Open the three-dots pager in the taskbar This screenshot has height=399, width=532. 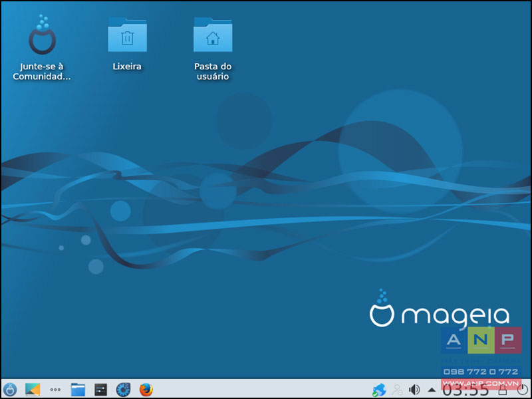[x=55, y=390]
